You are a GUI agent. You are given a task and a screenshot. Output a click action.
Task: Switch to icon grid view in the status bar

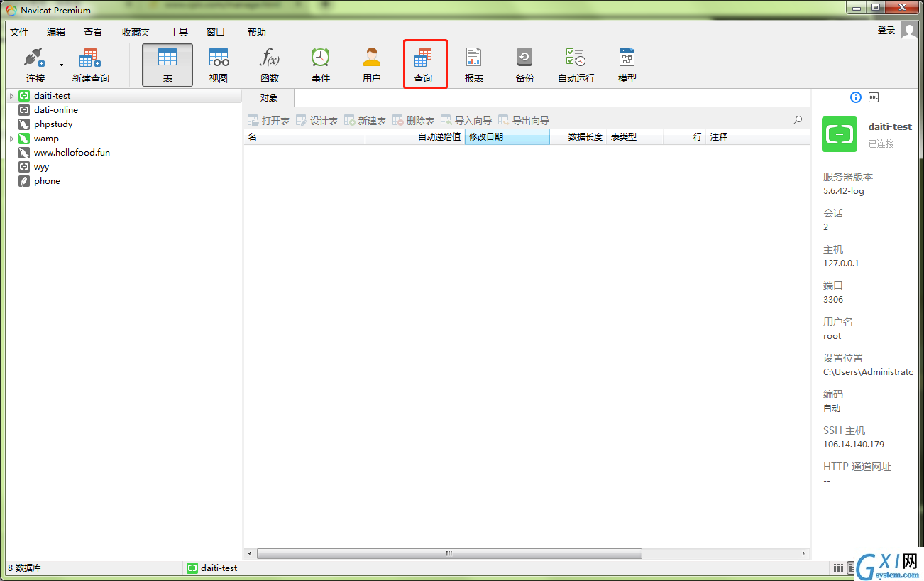[839, 568]
